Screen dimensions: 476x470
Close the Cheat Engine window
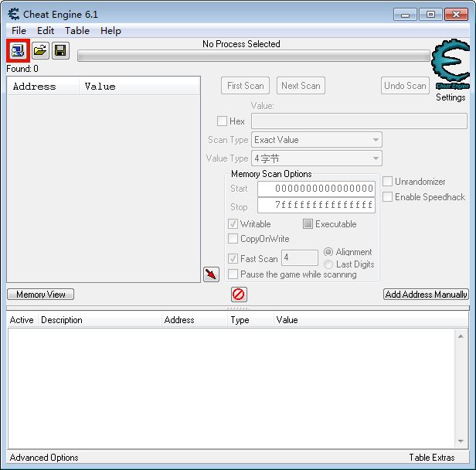tap(456, 15)
